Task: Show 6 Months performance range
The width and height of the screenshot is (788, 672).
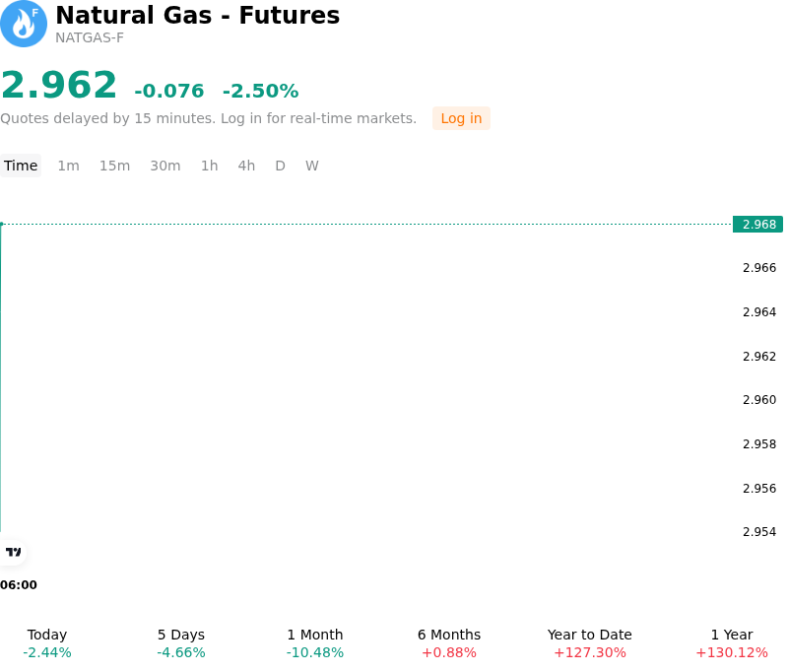Action: click(x=449, y=643)
